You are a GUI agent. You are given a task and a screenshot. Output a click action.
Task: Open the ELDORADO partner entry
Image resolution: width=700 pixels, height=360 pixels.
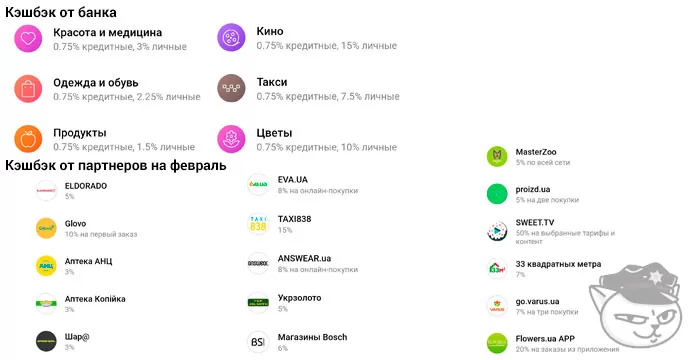pos(71,191)
